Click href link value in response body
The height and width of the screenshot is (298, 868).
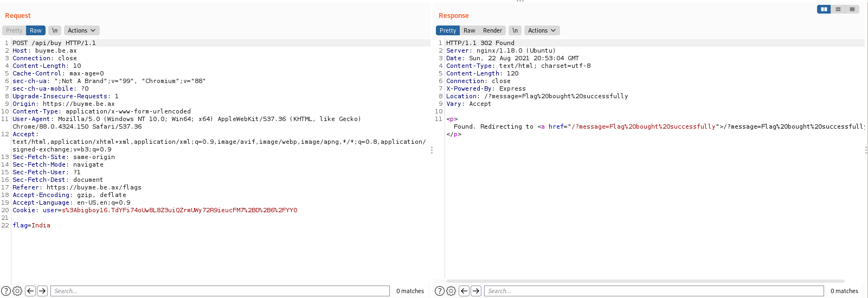pyautogui.click(x=644, y=126)
